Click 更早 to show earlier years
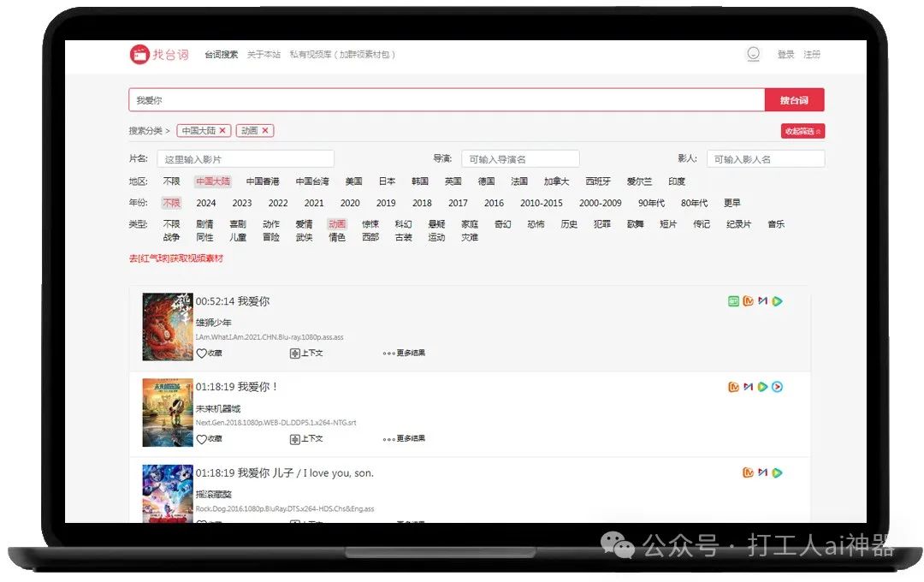Image resolution: width=924 pixels, height=582 pixels. point(731,203)
